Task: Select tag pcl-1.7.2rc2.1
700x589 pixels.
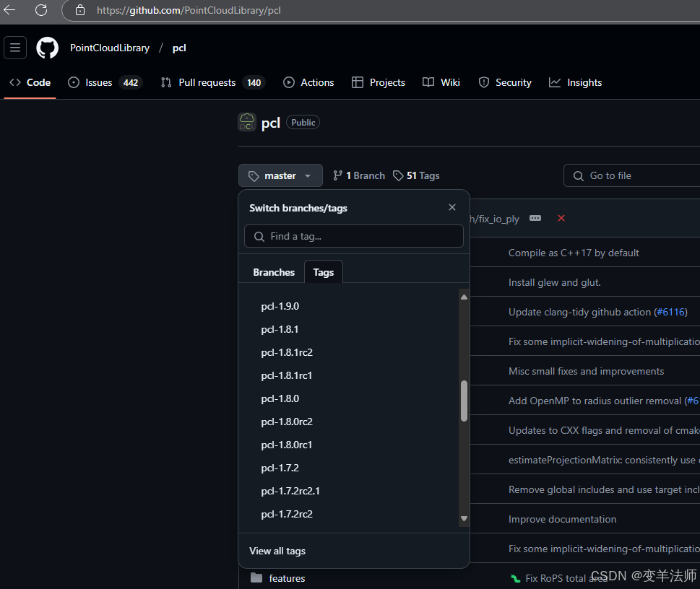Action: tap(290, 491)
